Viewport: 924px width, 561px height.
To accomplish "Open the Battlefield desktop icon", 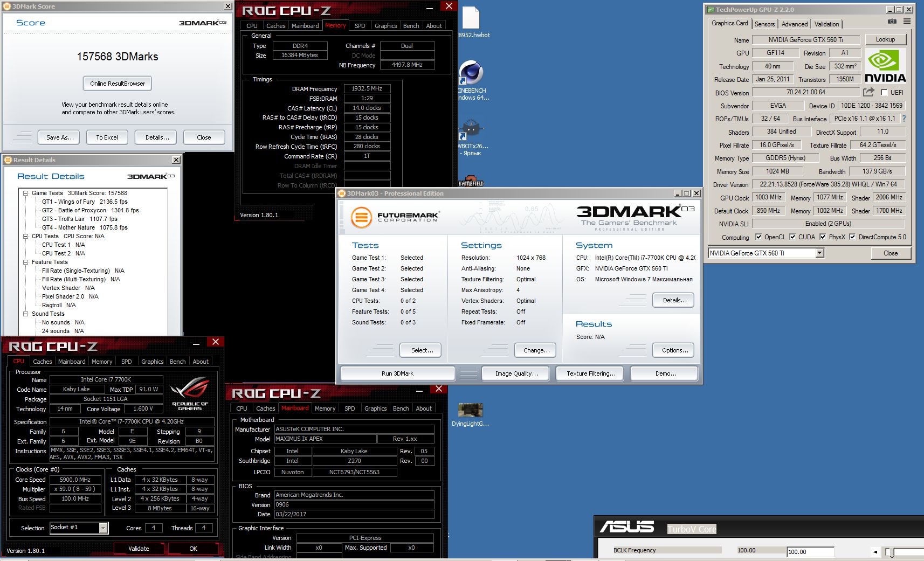I will tap(471, 181).
